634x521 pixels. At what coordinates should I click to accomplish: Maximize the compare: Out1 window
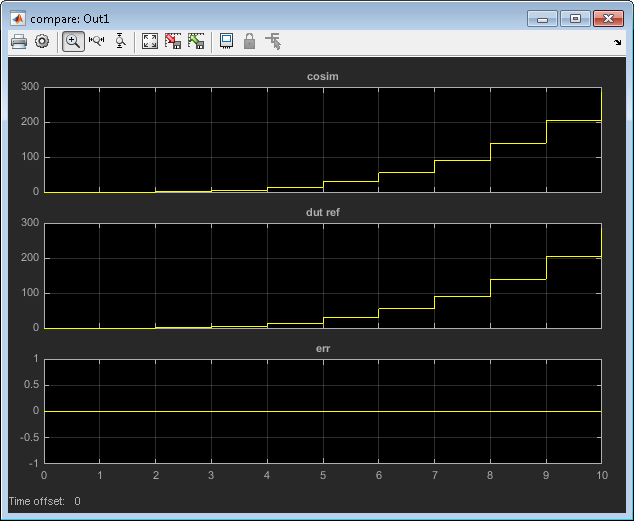pos(575,19)
